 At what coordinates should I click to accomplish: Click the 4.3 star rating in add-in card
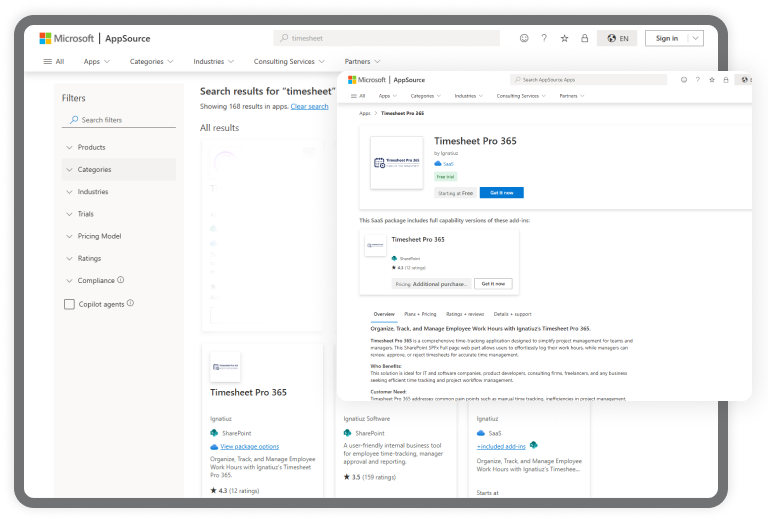point(408,268)
